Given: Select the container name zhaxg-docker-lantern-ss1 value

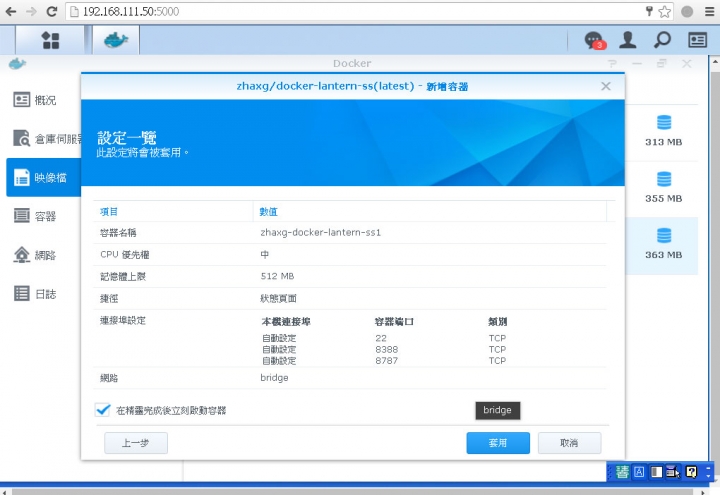Looking at the screenshot, I should 321,232.
